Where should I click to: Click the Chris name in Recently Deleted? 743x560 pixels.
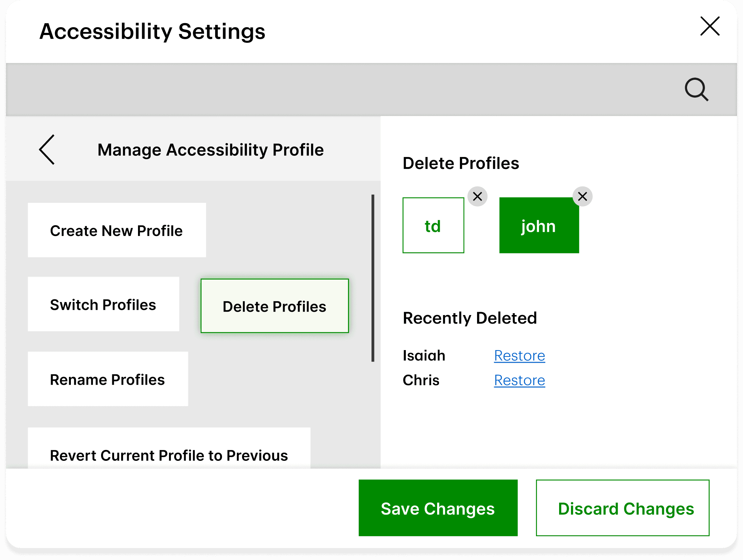(x=421, y=380)
